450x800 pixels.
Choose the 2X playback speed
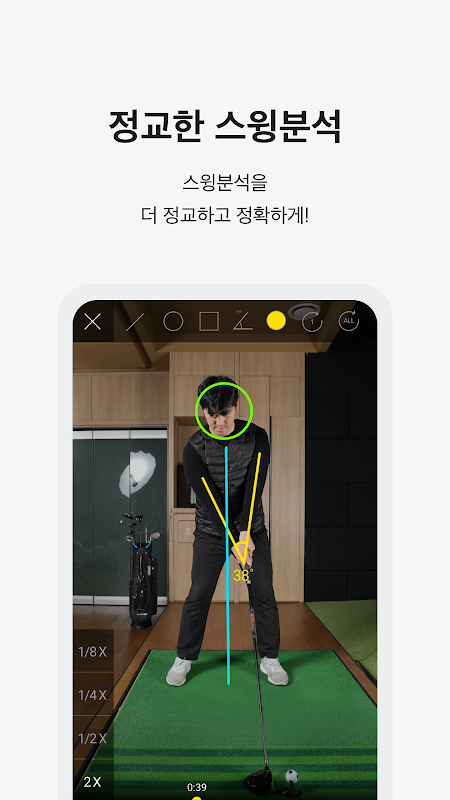(x=93, y=782)
